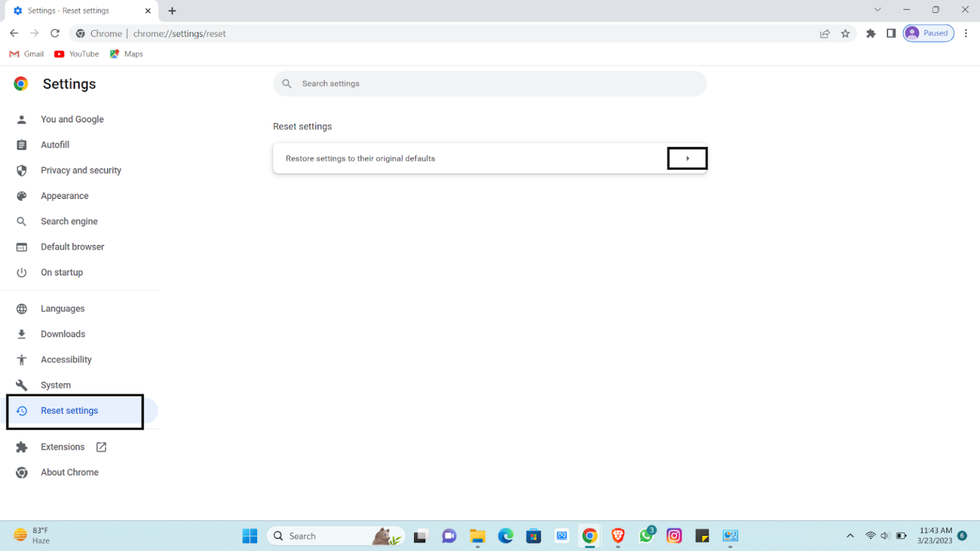The width and height of the screenshot is (980, 551).
Task: Click the Search settings field
Action: (490, 84)
